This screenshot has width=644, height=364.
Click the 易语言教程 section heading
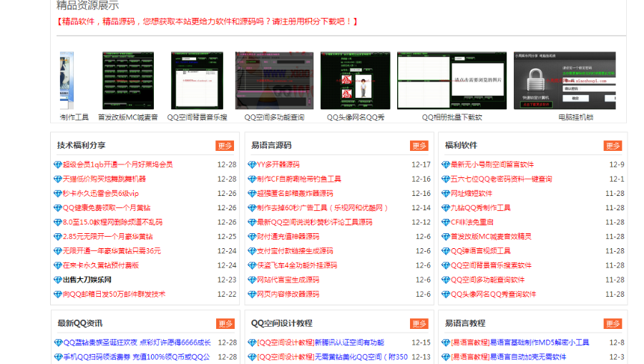465,323
